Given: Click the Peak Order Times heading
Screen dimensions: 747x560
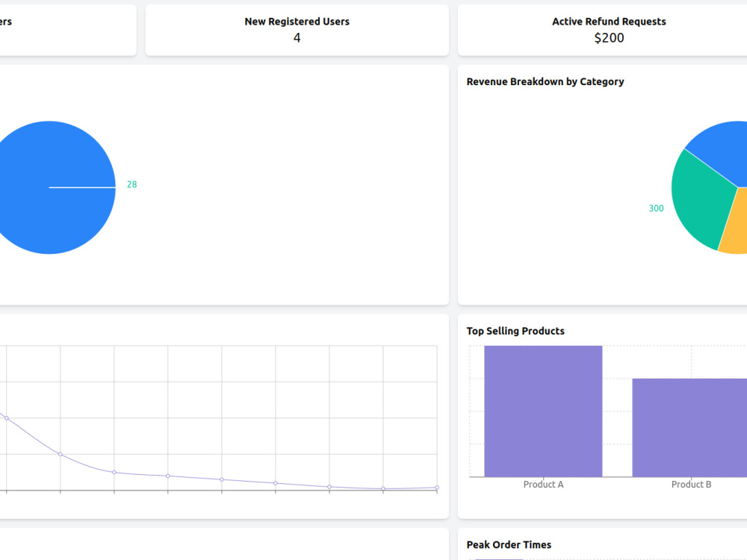Looking at the screenshot, I should (x=509, y=545).
